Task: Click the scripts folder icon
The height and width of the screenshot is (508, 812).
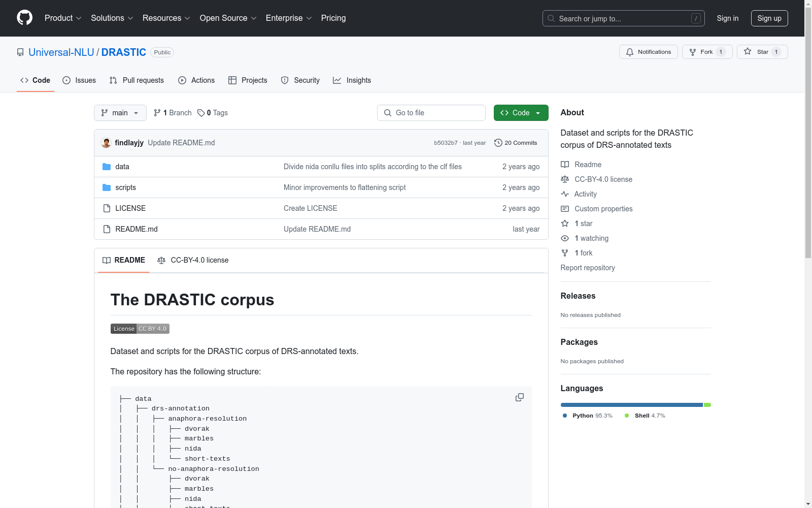Action: pyautogui.click(x=107, y=187)
